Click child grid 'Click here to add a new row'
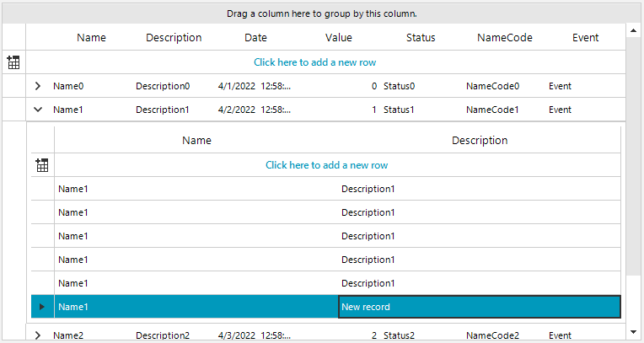The image size is (644, 343). (326, 165)
